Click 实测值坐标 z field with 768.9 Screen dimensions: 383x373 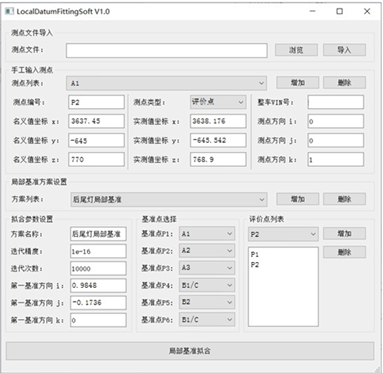[218, 159]
